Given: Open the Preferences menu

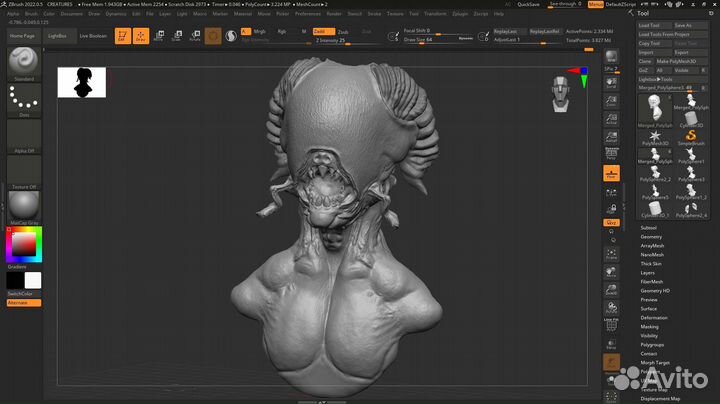Looking at the screenshot, I should pyautogui.click(x=307, y=14).
